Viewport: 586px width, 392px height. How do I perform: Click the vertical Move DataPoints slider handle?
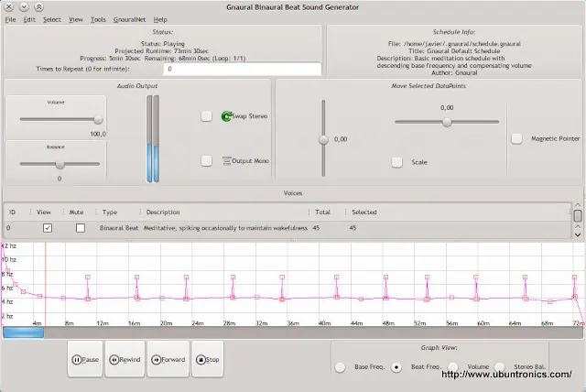(323, 139)
